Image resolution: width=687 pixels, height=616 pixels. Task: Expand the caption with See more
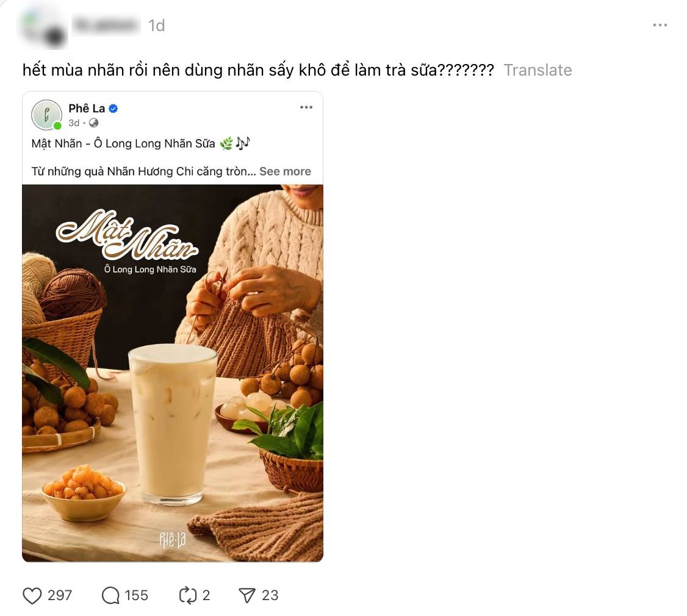pyautogui.click(x=285, y=171)
